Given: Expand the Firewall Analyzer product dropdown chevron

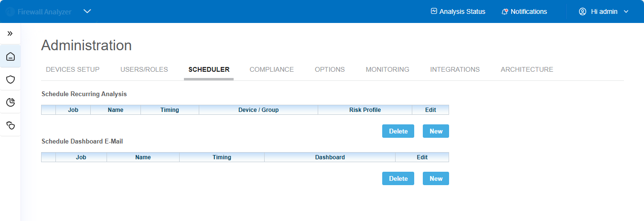Looking at the screenshot, I should point(87,11).
